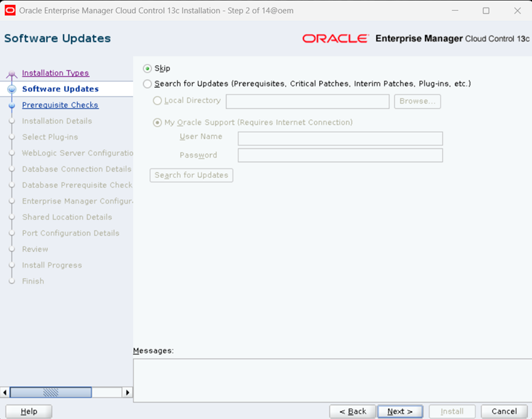The height and width of the screenshot is (419, 532).
Task: Click the Installation Types step marker icon
Action: (x=12, y=74)
